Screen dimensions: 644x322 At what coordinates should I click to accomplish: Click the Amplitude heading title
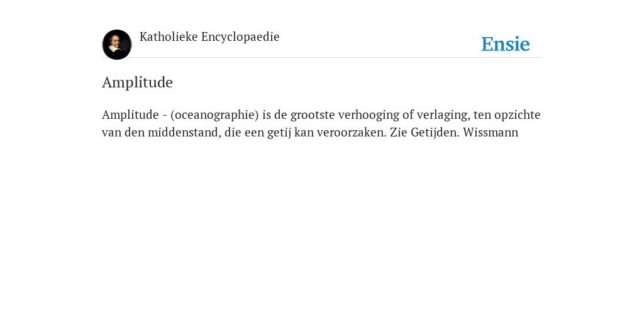click(137, 82)
